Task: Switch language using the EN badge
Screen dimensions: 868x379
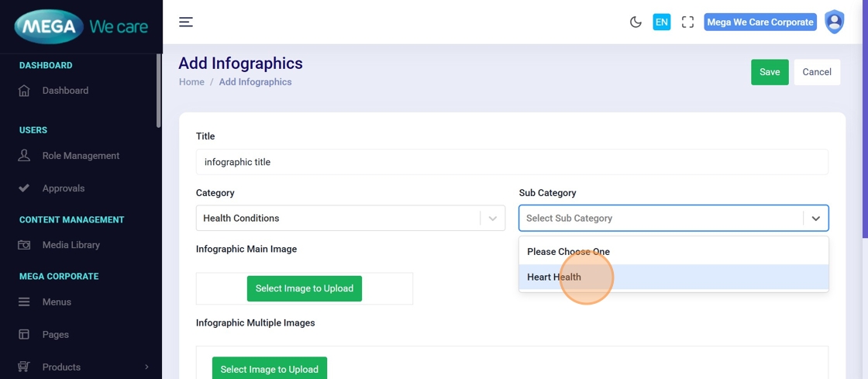Action: 661,22
